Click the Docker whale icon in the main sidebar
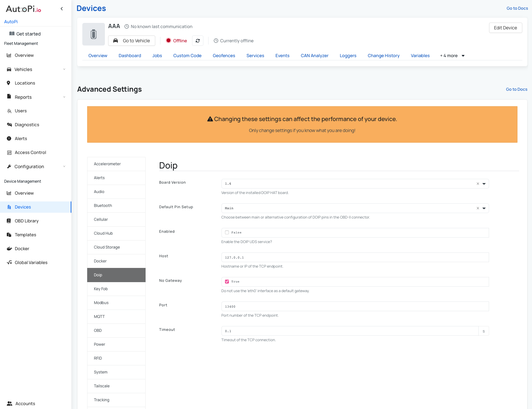 tap(9, 249)
